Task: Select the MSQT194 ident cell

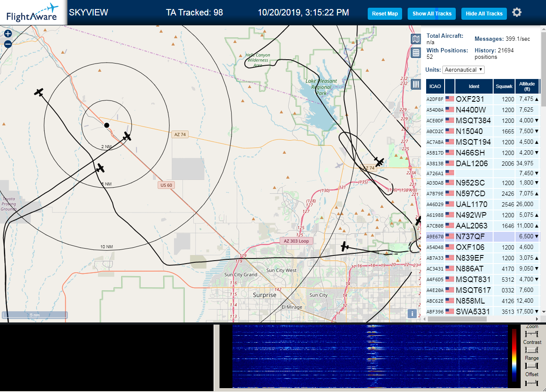Action: 473,142
